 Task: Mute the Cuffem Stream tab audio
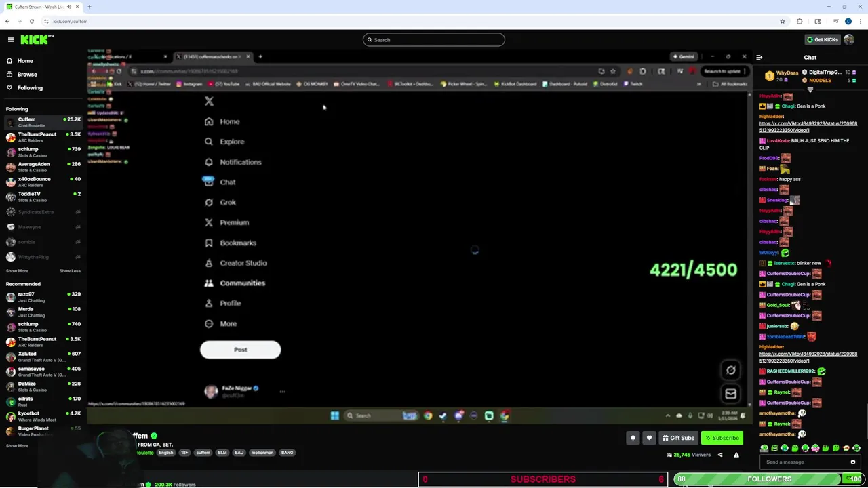click(68, 7)
